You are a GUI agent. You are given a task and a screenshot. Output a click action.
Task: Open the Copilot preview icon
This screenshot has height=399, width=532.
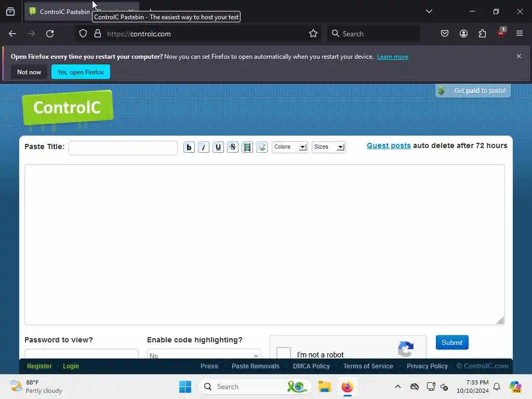click(515, 387)
